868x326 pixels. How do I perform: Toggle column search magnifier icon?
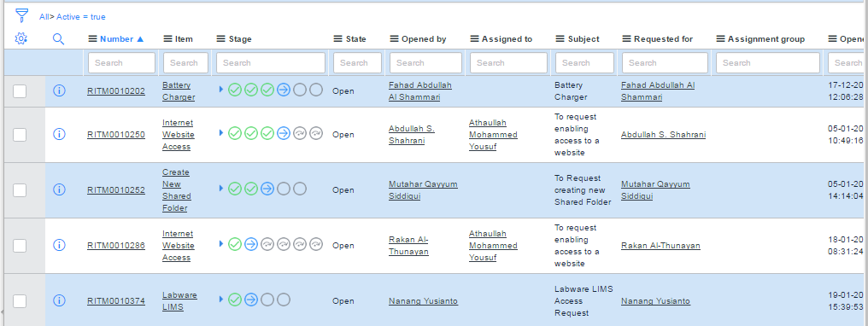click(59, 38)
